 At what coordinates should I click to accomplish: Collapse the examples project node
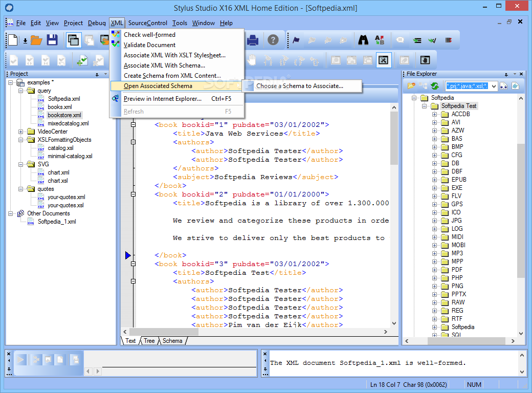coord(11,82)
